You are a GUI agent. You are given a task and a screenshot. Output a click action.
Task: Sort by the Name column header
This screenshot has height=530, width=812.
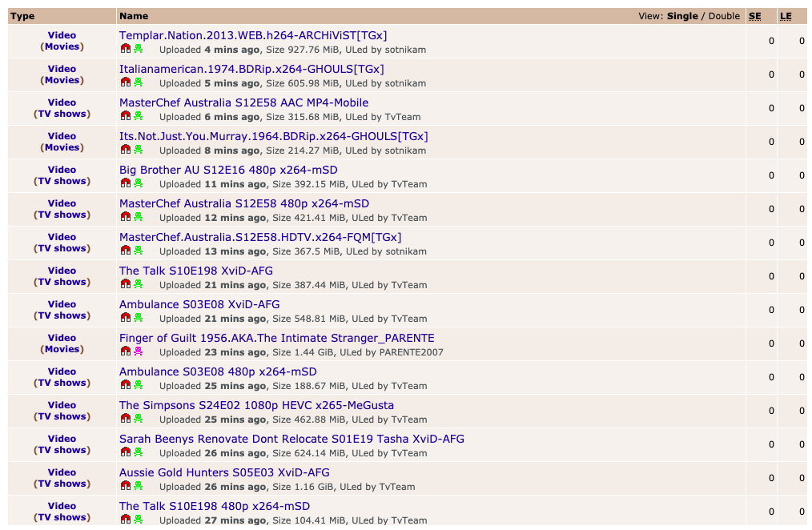[x=134, y=16]
